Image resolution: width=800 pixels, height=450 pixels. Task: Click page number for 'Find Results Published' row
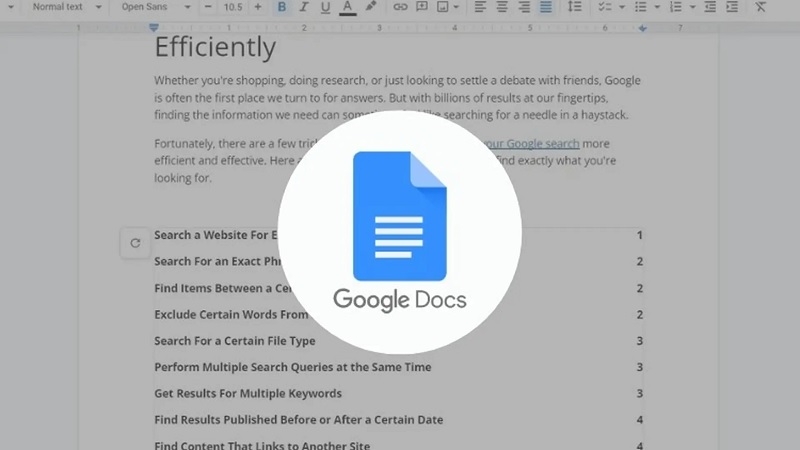coord(639,420)
